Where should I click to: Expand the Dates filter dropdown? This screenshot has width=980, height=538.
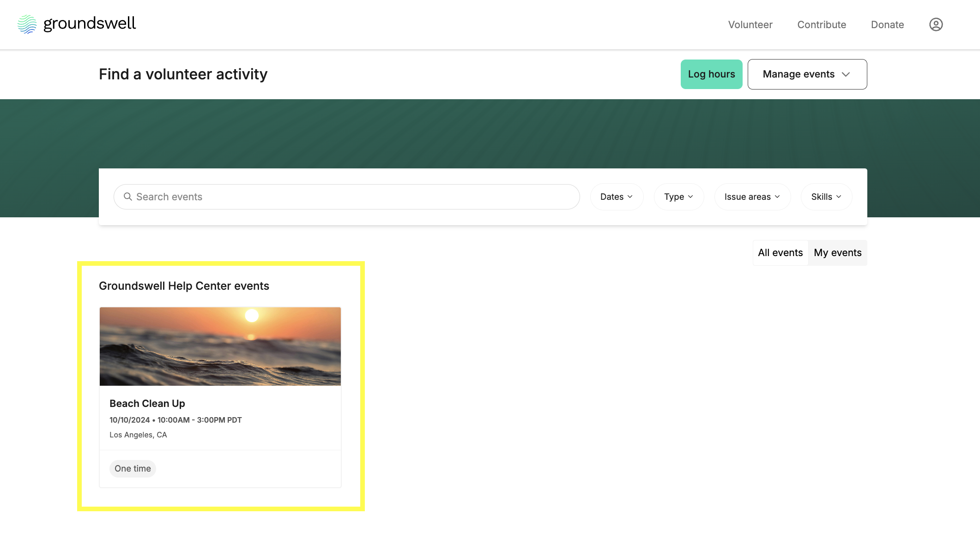tap(616, 197)
